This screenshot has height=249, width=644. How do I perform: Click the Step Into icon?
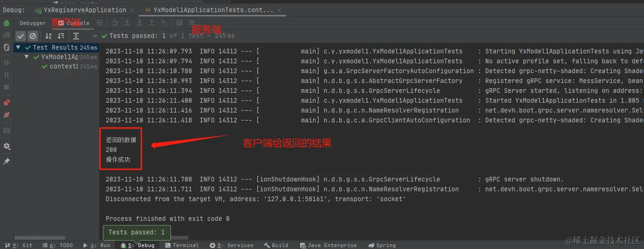127,23
